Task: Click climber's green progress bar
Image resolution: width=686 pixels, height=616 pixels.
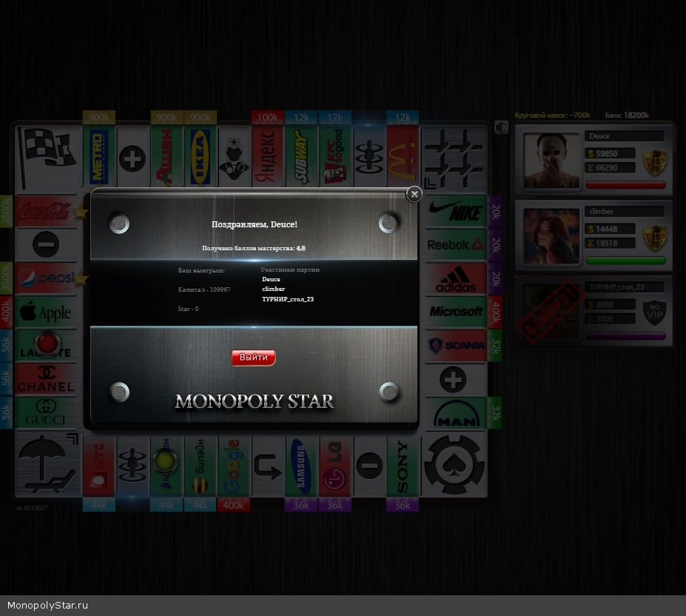Action: [x=625, y=261]
